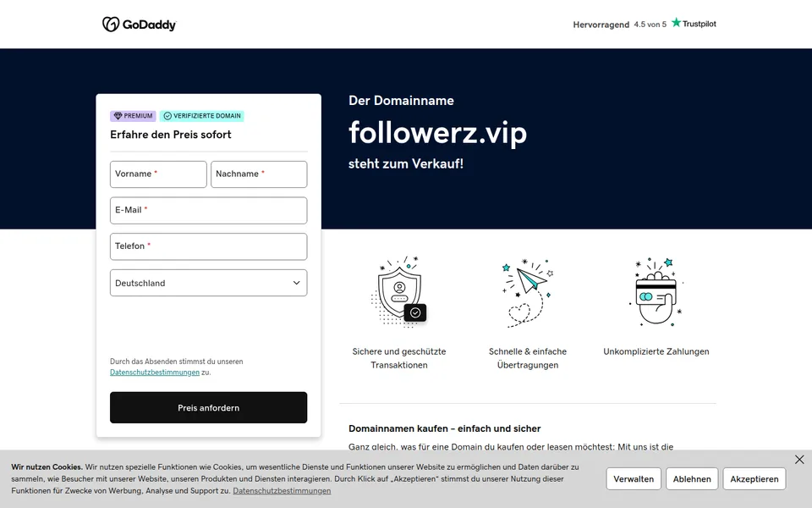Focus the Vorname input field
Viewport: 812px width, 508px height.
point(158,174)
